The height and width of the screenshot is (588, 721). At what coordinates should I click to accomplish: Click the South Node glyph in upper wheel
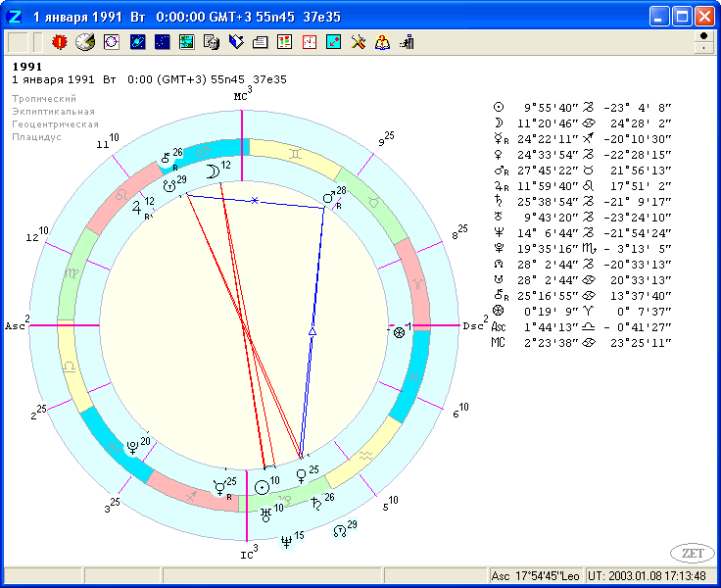pyautogui.click(x=169, y=186)
